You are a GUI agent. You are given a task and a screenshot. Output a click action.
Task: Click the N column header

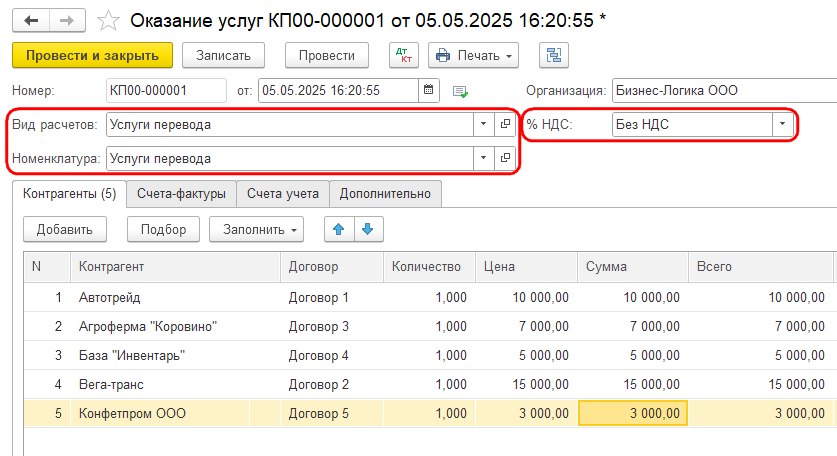(47, 267)
